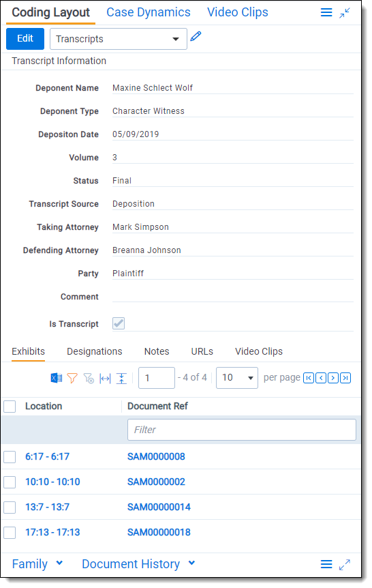Click the blue Edit button
372x588 pixels.
click(x=25, y=39)
